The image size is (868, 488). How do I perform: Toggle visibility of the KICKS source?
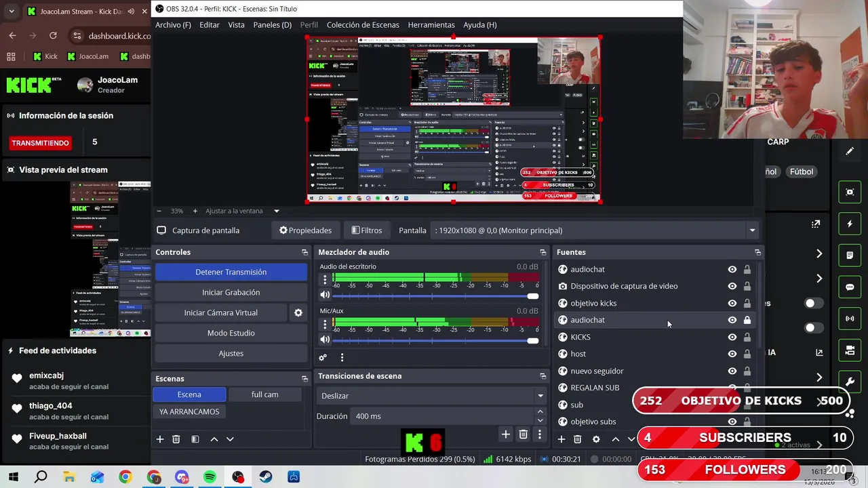732,337
